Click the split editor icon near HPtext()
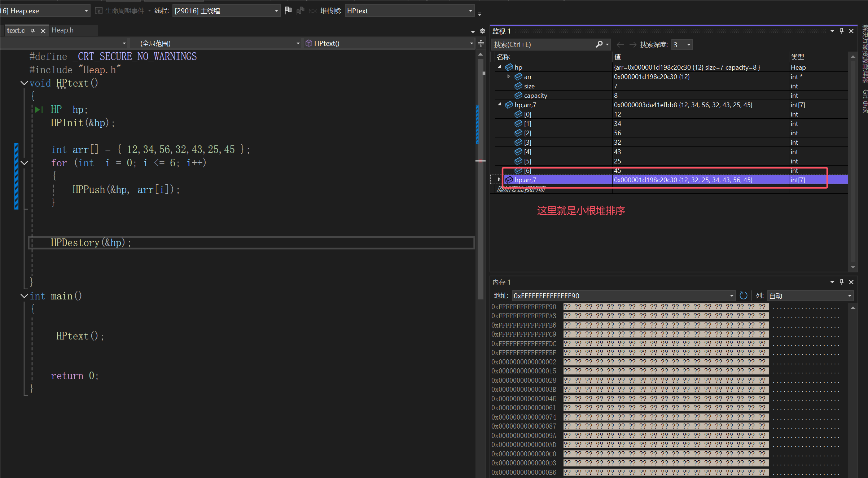The image size is (868, 478). (481, 44)
